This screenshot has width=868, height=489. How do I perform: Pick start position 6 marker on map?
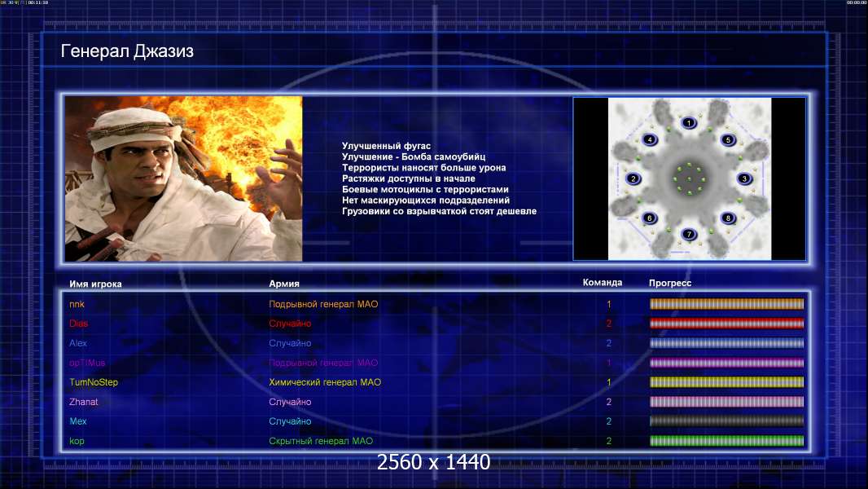coord(650,218)
